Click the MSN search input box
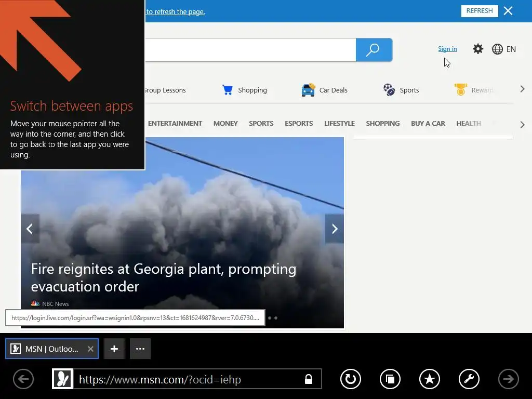The height and width of the screenshot is (399, 532). click(x=250, y=50)
